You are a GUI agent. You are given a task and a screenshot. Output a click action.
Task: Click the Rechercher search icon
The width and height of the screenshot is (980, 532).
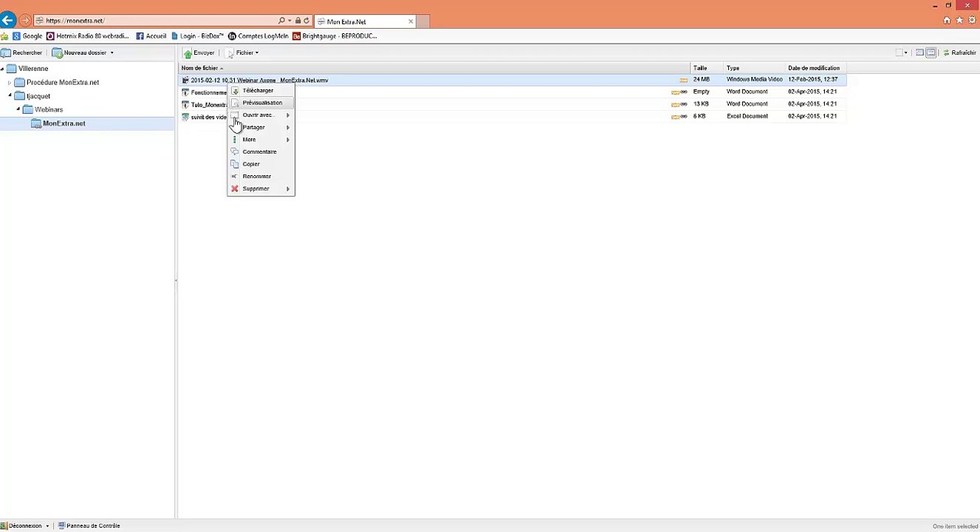[x=6, y=52]
